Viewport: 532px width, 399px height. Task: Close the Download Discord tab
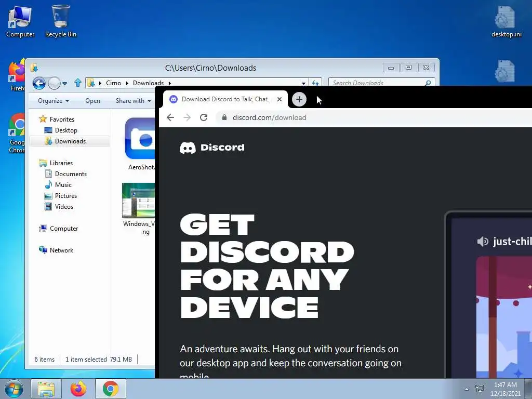tap(279, 99)
